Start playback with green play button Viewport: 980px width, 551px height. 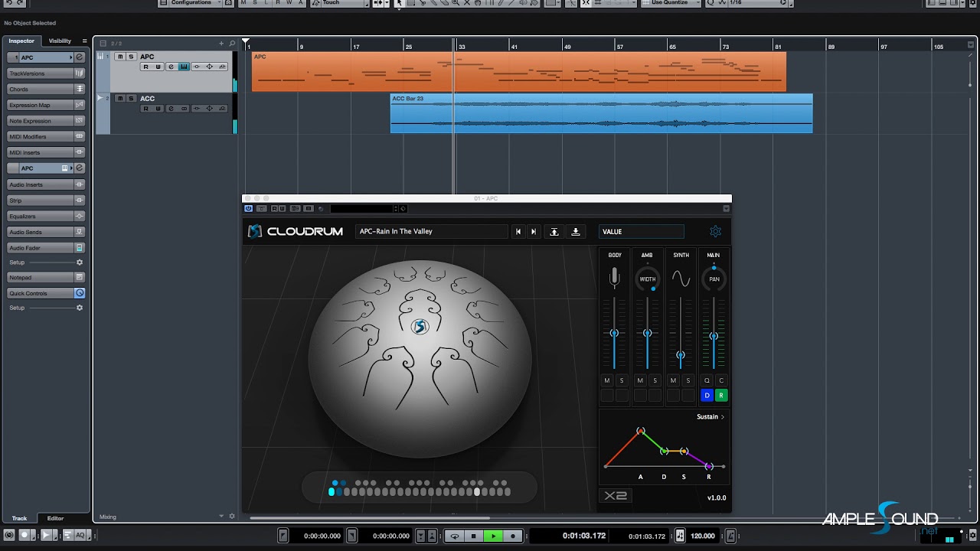click(x=493, y=536)
